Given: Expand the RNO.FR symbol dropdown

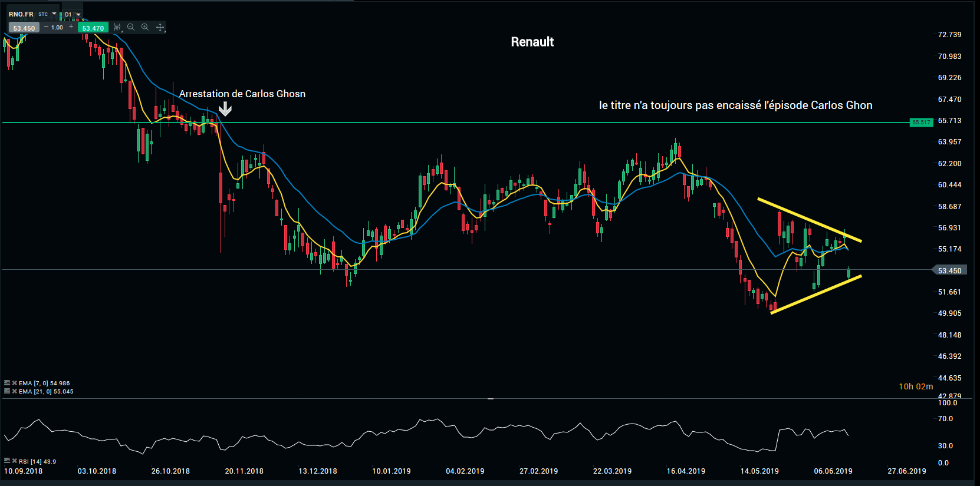Looking at the screenshot, I should pyautogui.click(x=54, y=14).
